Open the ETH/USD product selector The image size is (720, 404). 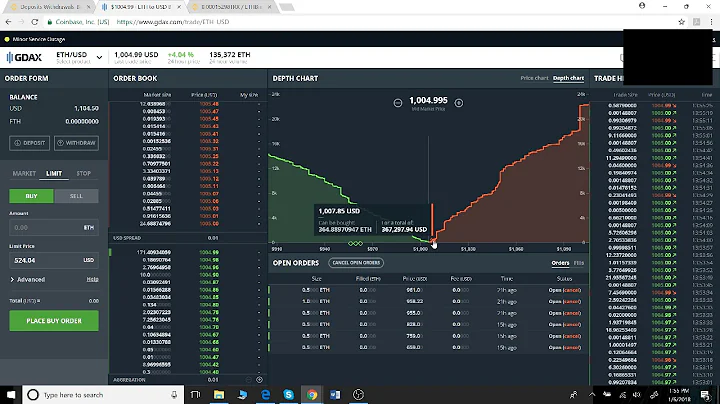(x=79, y=57)
